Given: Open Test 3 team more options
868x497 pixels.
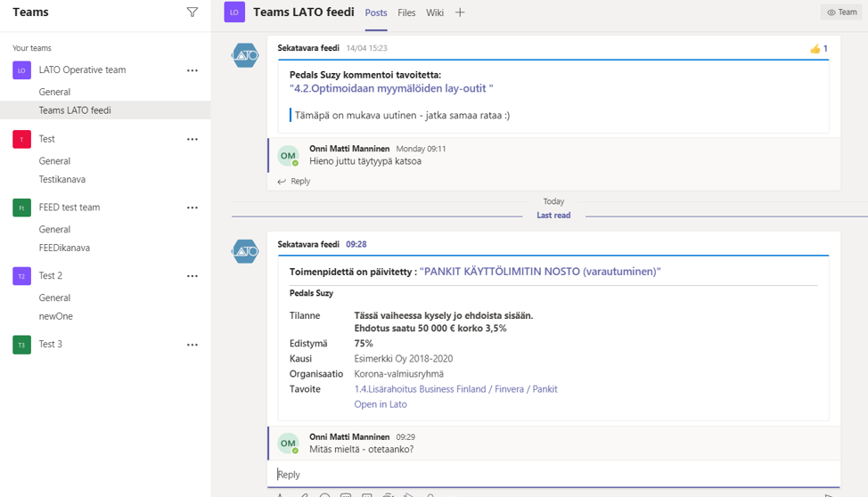Looking at the screenshot, I should tap(192, 345).
